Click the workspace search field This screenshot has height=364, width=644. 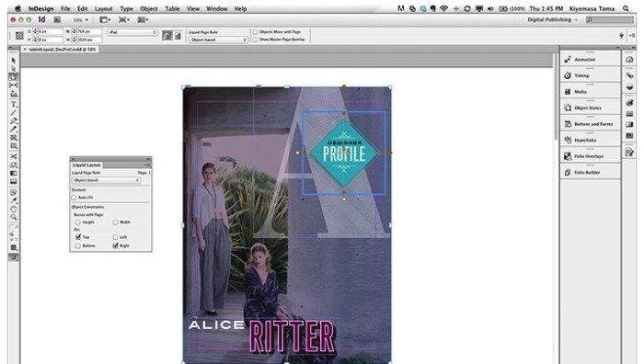coord(609,19)
